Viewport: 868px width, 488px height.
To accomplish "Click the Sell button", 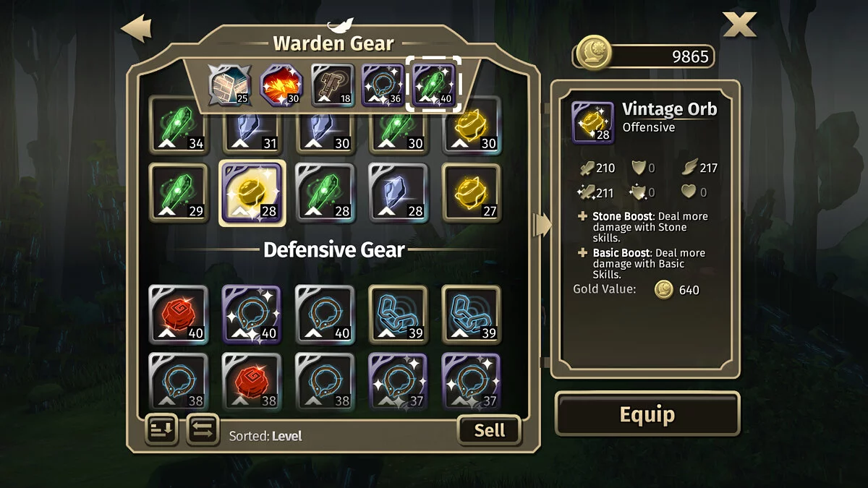I will pyautogui.click(x=490, y=430).
